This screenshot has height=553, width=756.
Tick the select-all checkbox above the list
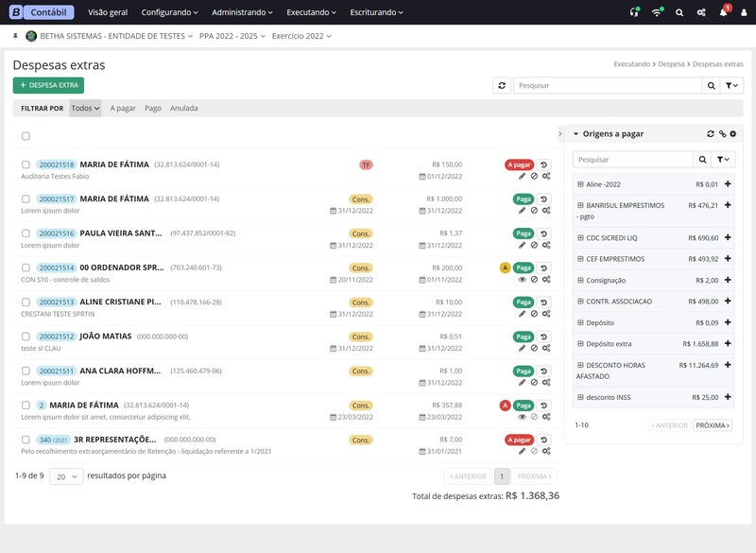pos(26,136)
